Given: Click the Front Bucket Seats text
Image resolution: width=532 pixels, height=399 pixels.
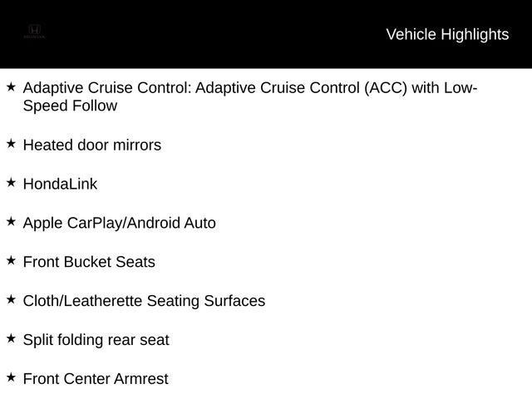Looking at the screenshot, I should (x=89, y=263).
